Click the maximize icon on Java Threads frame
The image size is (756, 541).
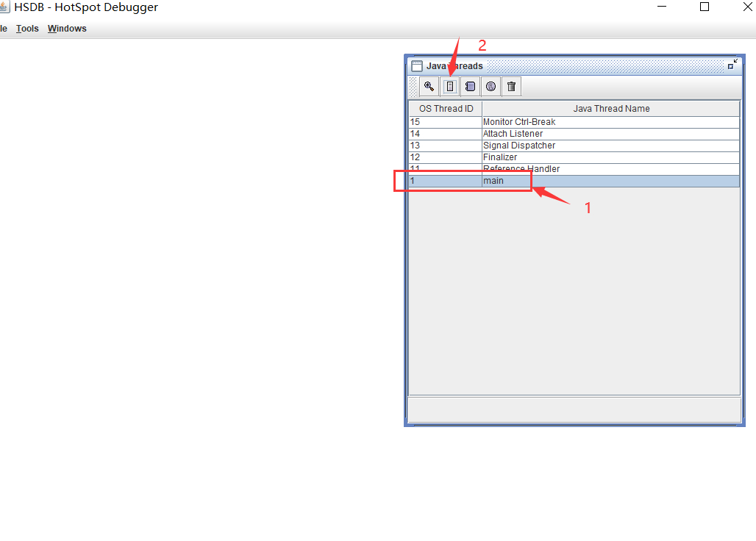[731, 64]
